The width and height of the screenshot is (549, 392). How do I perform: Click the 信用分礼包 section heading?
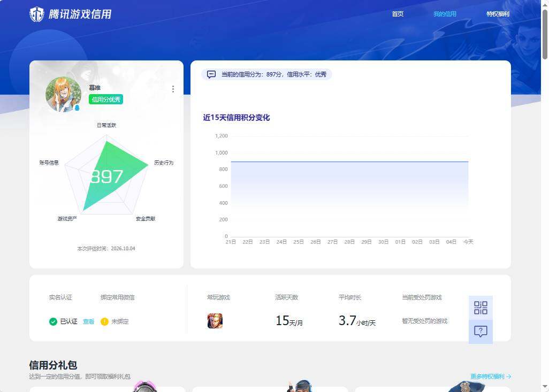pos(53,365)
